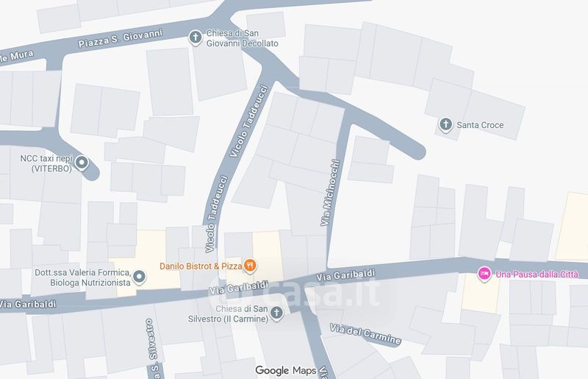Click the Via del Carmine road label

click(365, 334)
